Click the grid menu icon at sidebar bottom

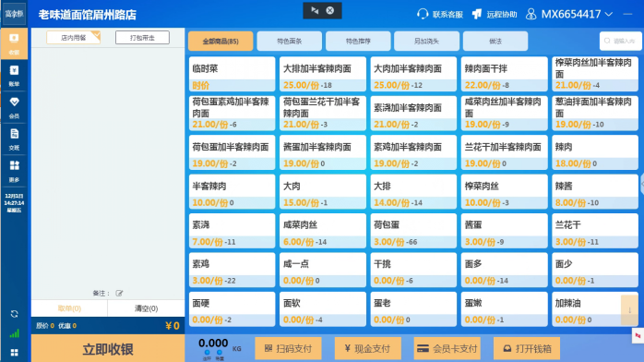14,353
